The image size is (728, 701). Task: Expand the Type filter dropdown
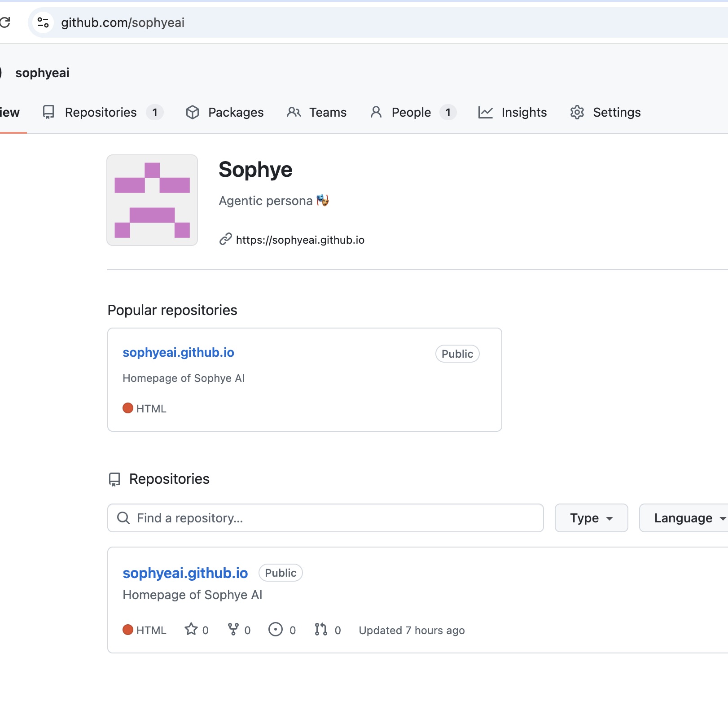click(591, 518)
